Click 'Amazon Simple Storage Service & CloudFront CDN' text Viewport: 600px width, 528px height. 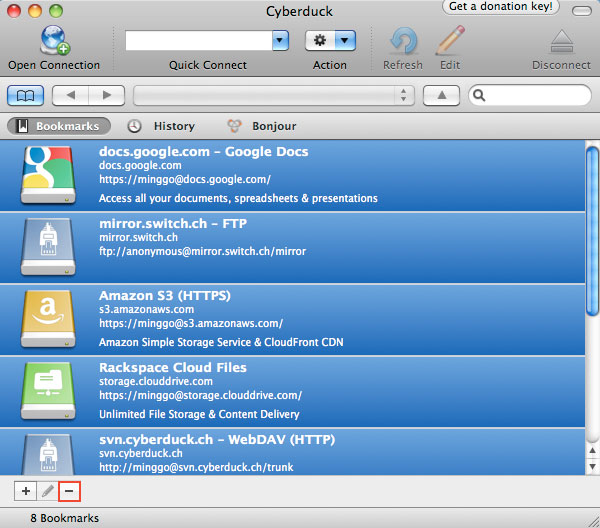pyautogui.click(x=221, y=342)
